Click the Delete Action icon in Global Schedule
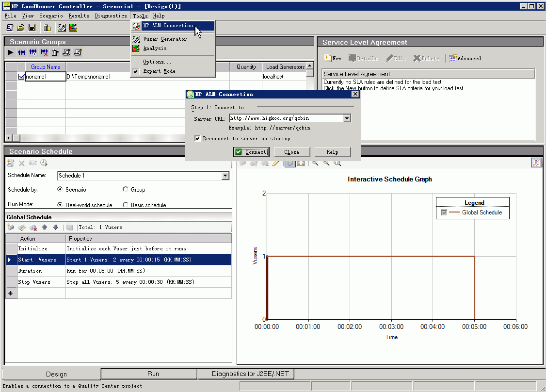This screenshot has width=546, height=392. [33, 227]
